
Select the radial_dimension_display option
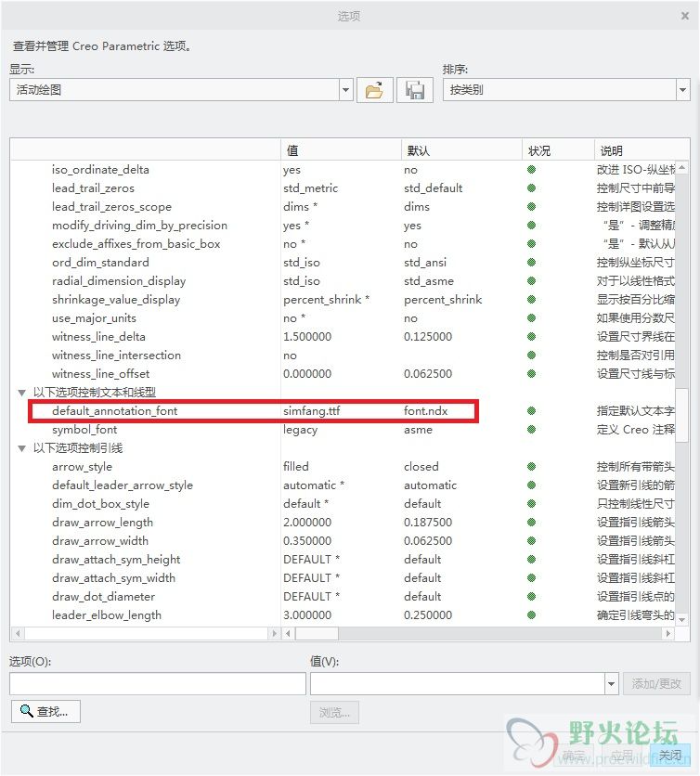point(119,281)
